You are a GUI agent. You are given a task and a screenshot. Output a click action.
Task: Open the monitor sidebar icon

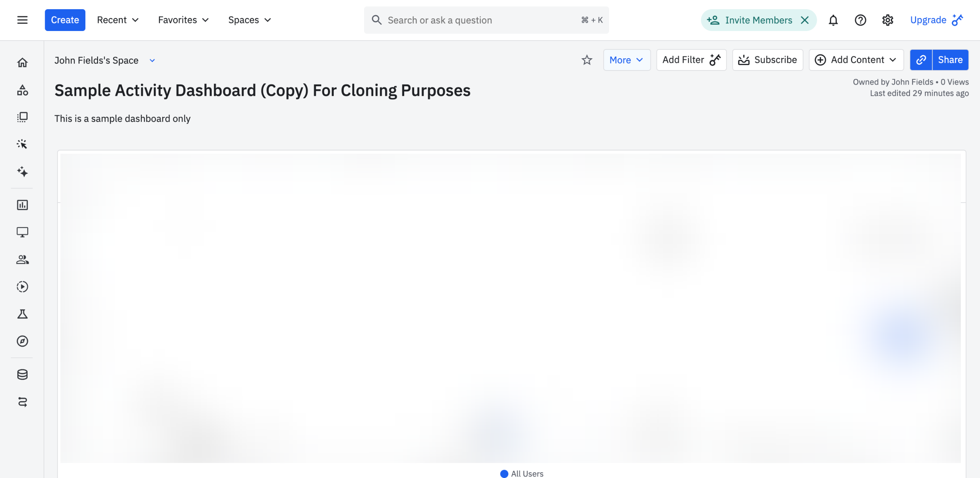[x=22, y=232]
